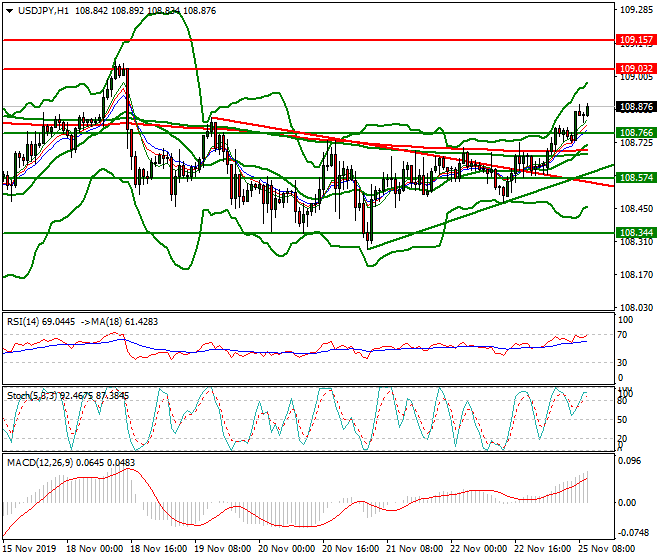This screenshot has width=660, height=560.
Task: Select the 109.285 price scale value
Action: tap(637, 10)
